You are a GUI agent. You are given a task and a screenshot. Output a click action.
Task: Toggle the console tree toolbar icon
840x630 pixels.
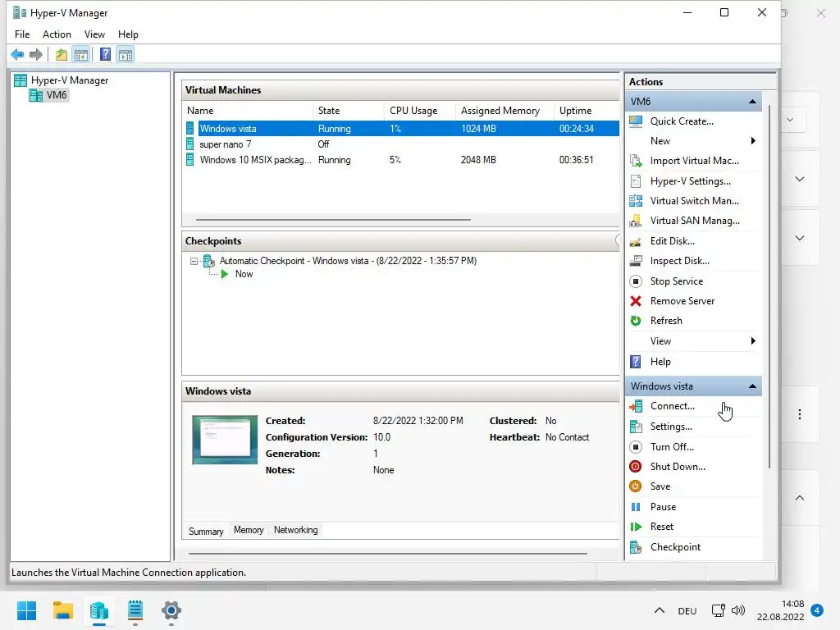click(81, 54)
